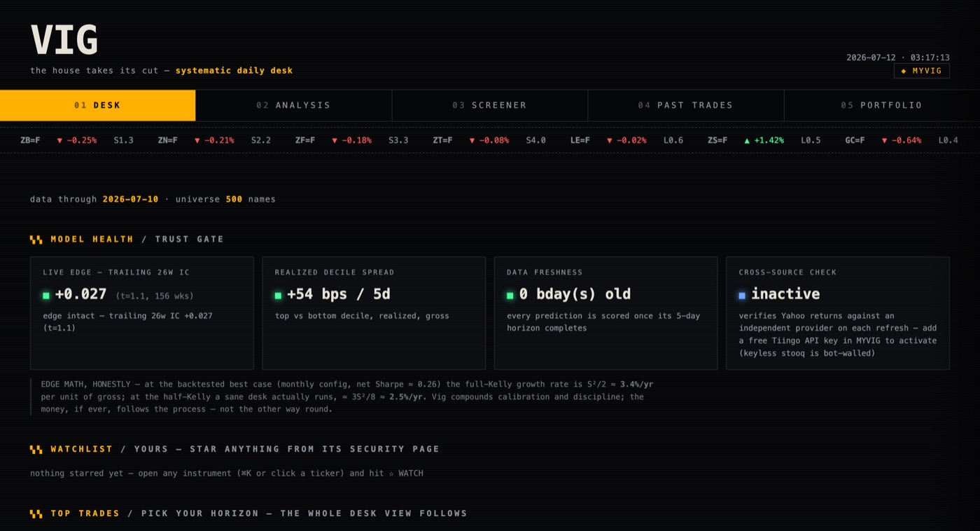
Task: Click the GC=F ticker symbol
Action: [855, 140]
